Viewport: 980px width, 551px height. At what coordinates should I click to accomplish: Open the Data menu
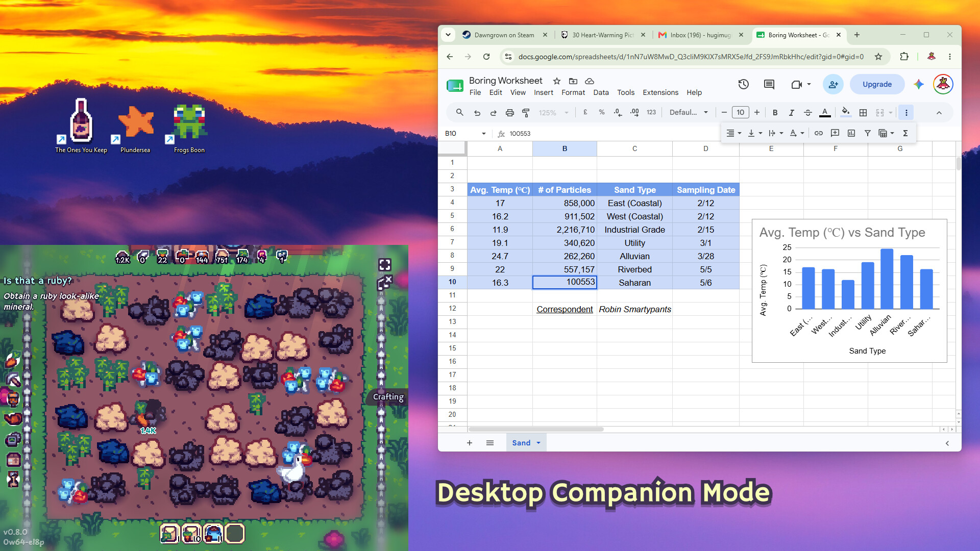pos(601,92)
